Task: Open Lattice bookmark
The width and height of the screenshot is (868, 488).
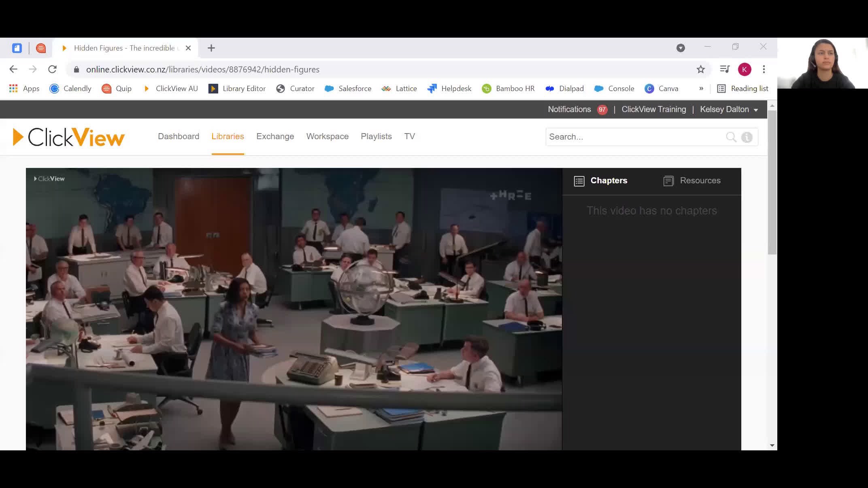Action: click(x=399, y=89)
